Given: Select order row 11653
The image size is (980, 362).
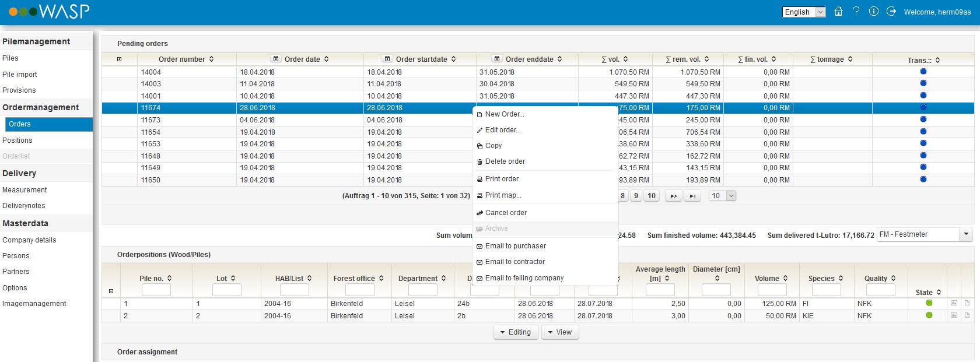Looking at the screenshot, I should [x=538, y=144].
